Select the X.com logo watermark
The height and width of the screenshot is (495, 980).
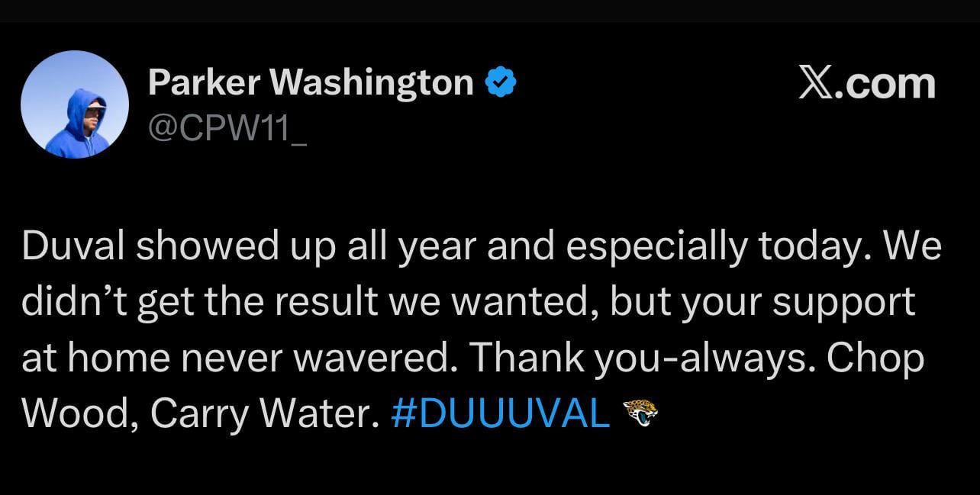coord(866,83)
